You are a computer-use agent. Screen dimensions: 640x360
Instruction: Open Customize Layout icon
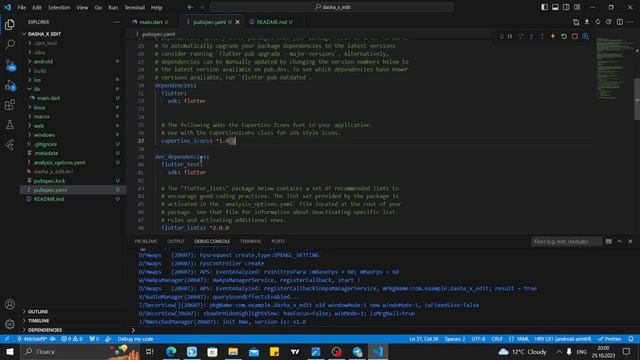point(577,7)
